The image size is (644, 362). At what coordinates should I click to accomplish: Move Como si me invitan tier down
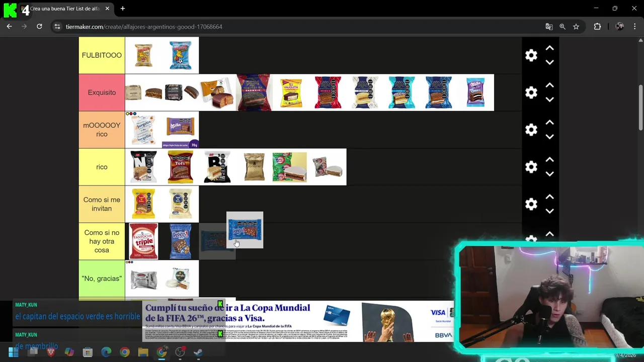550,211
